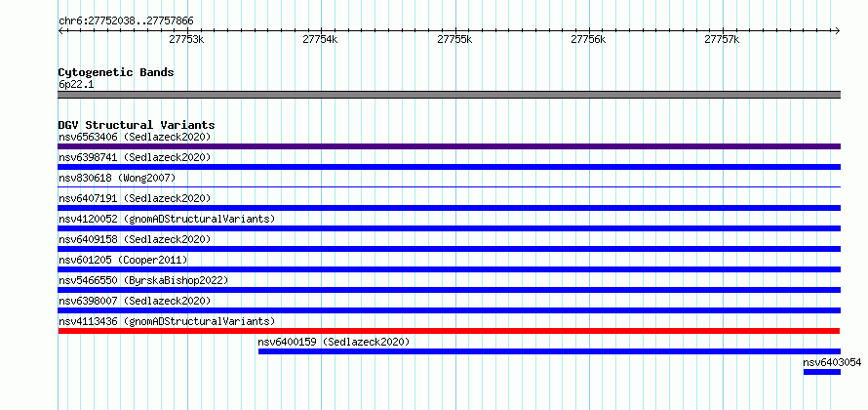Select the blue bar for nsv4120052
The height and width of the screenshot is (410, 868).
[x=450, y=228]
